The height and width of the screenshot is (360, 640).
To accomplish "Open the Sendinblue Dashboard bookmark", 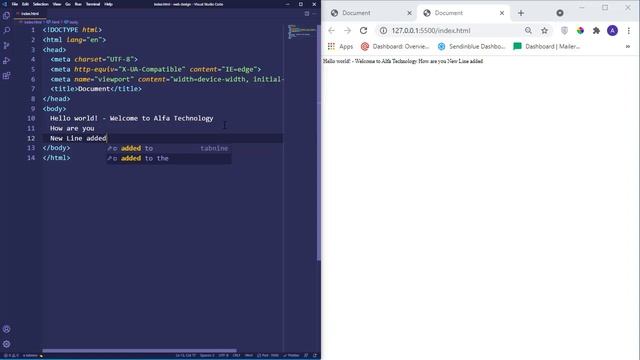I will point(472,47).
